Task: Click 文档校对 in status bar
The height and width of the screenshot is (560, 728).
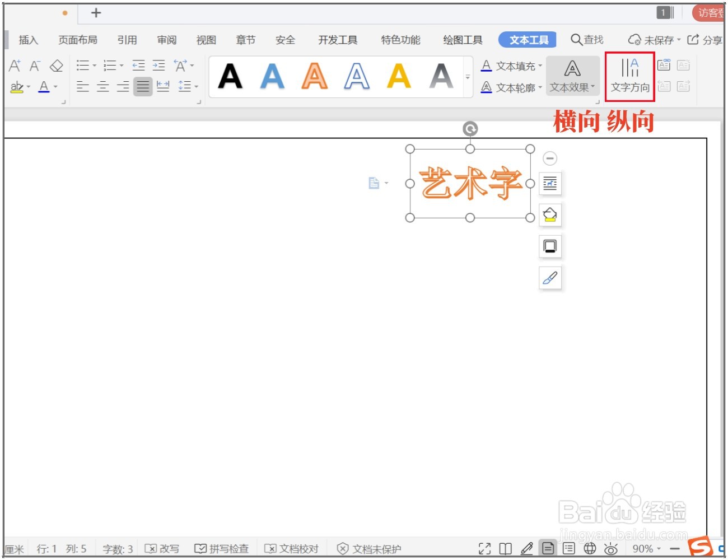Action: point(292,549)
